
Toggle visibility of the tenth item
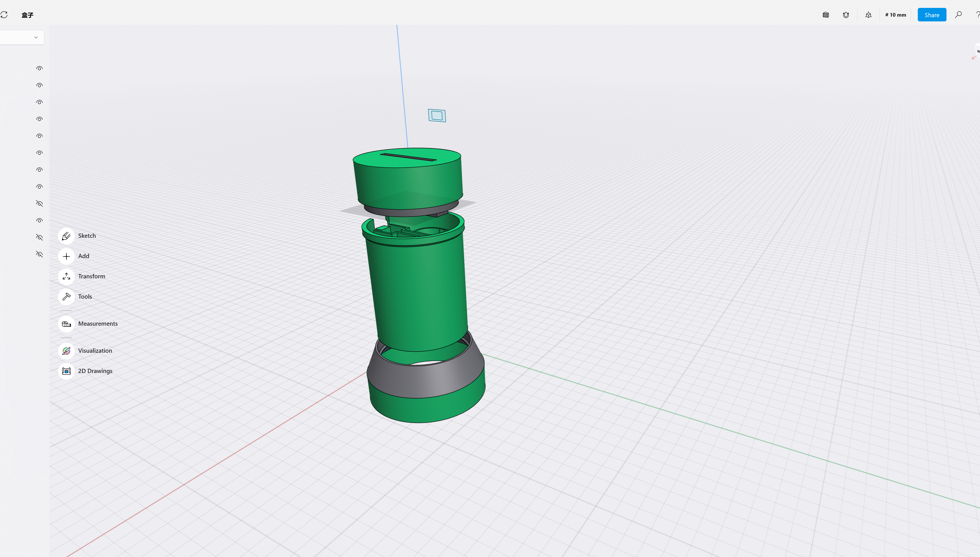39,221
